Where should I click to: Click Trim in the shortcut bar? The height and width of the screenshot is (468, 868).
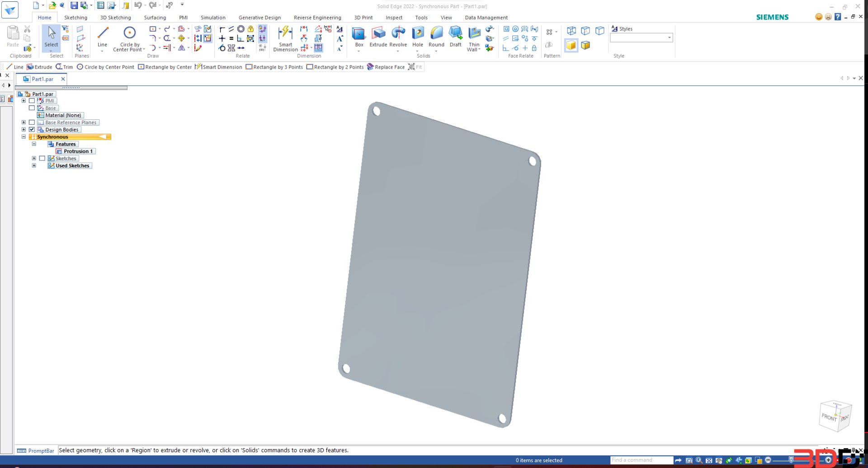coord(64,67)
